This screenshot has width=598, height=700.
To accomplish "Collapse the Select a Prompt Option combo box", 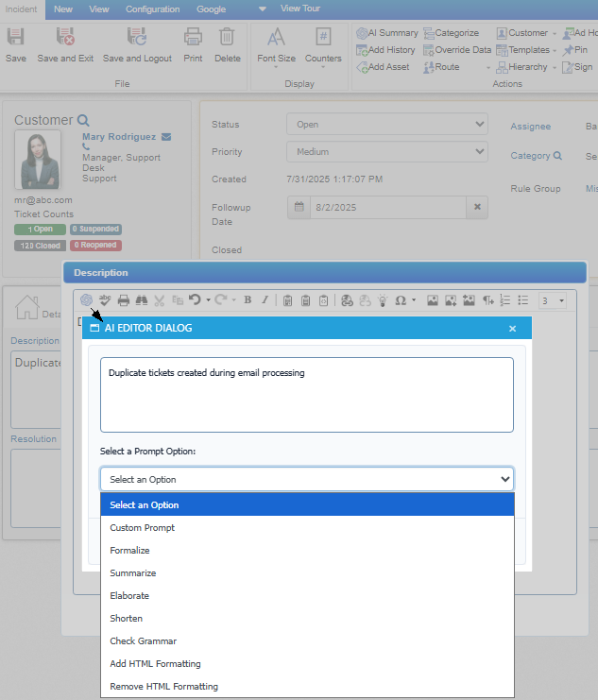I will pyautogui.click(x=306, y=479).
